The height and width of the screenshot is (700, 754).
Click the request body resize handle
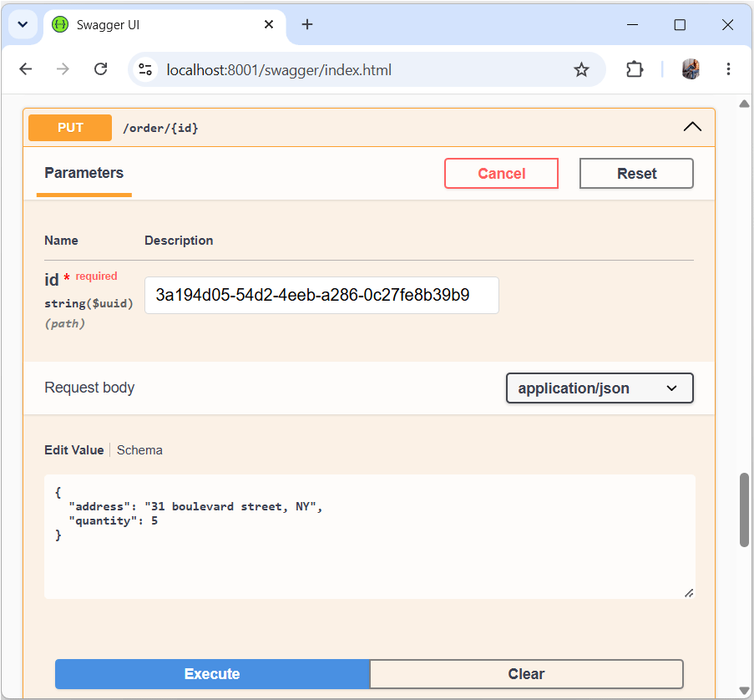[689, 593]
